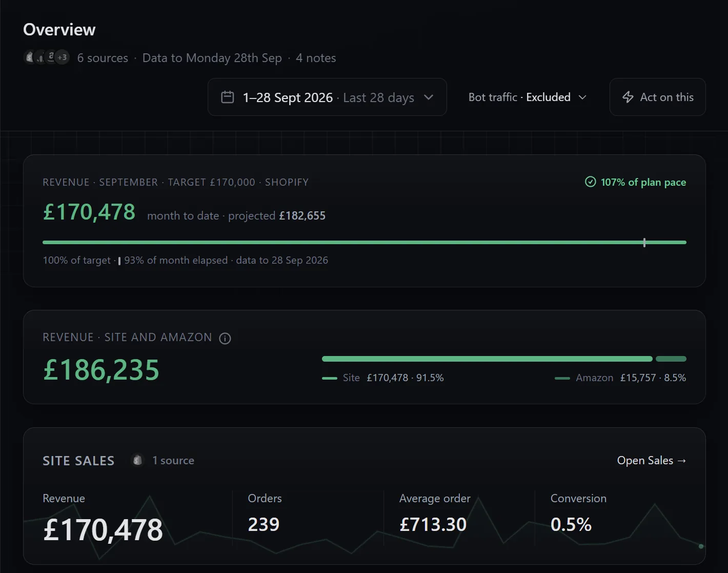The width and height of the screenshot is (728, 573).
Task: Open the 1–28 Sept 2026 date range dropdown
Action: pos(327,97)
